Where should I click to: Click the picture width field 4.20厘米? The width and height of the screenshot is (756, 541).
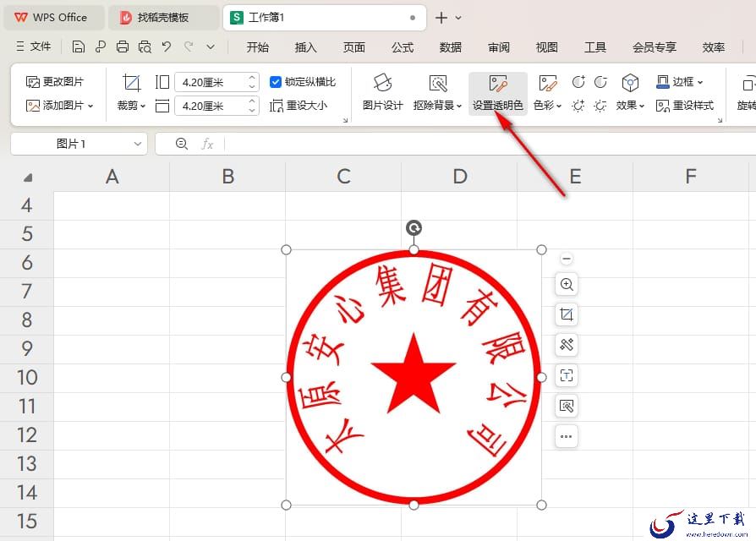[x=211, y=106]
